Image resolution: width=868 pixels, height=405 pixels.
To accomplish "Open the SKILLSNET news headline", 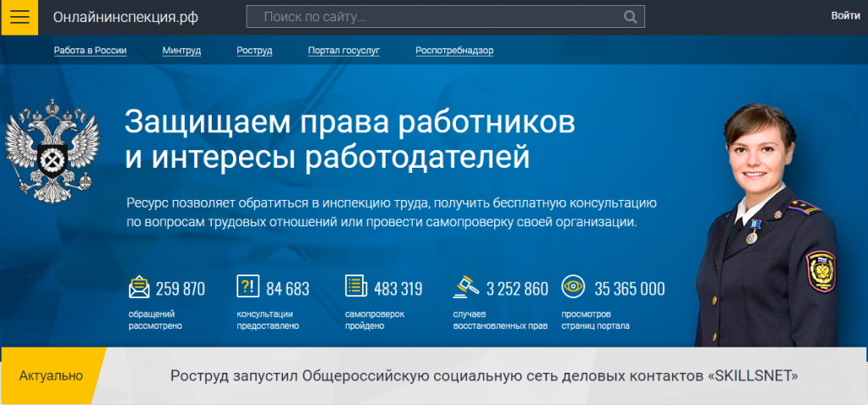I will [484, 376].
